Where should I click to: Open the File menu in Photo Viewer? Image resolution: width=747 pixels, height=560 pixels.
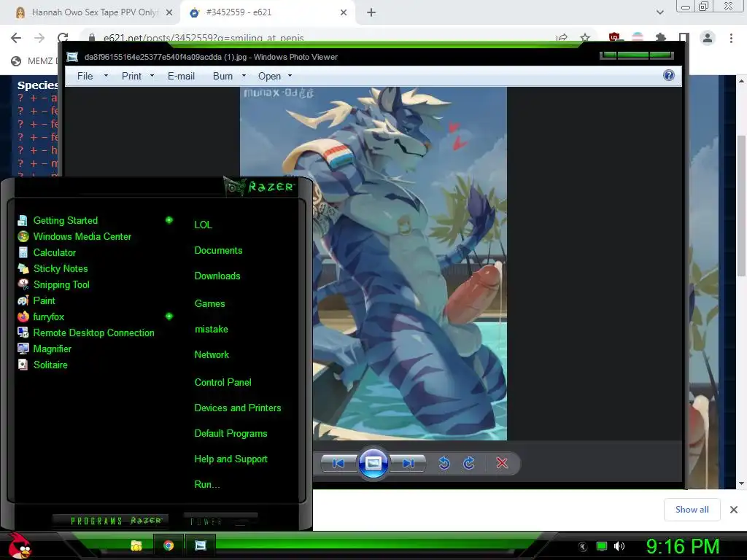pos(85,76)
